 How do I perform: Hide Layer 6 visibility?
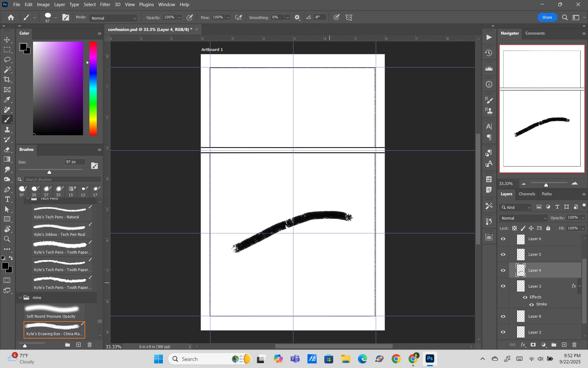point(503,239)
